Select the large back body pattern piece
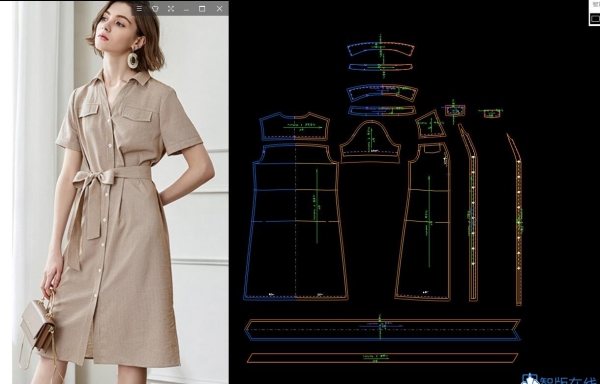 (295, 222)
